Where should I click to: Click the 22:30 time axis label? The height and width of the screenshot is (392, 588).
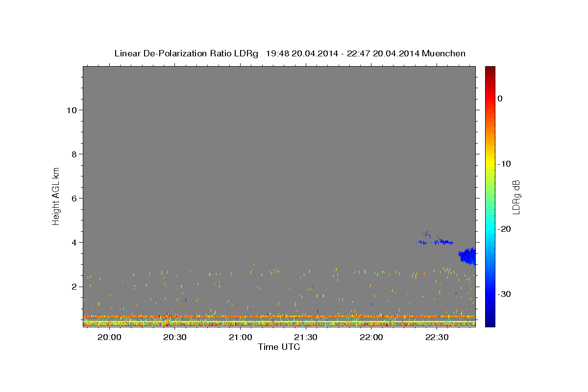(x=437, y=338)
